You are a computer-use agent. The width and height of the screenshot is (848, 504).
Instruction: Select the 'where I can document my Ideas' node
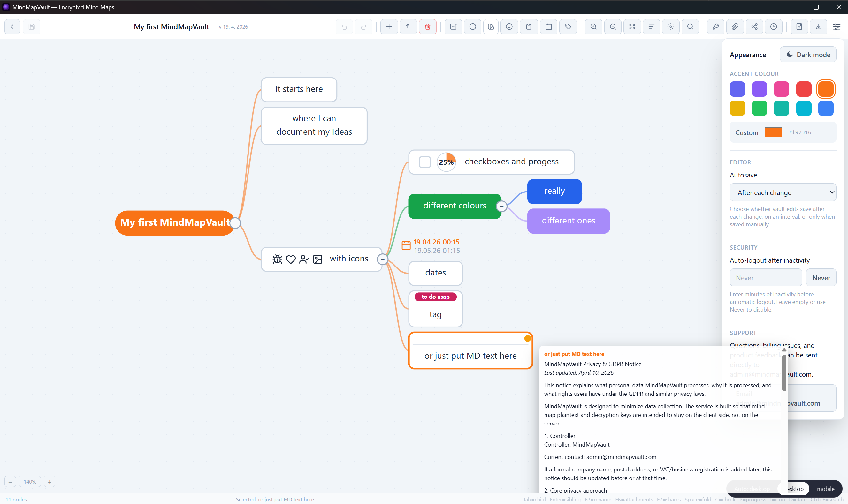tap(314, 125)
